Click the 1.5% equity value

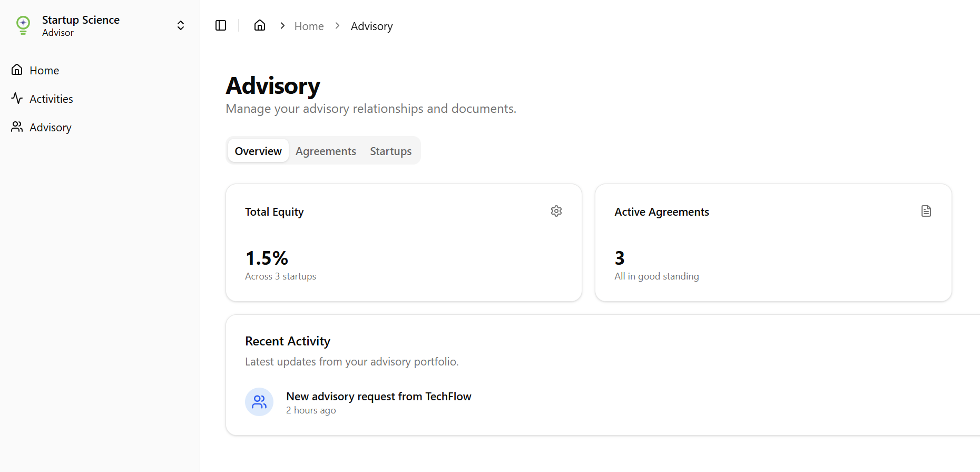[x=267, y=258]
